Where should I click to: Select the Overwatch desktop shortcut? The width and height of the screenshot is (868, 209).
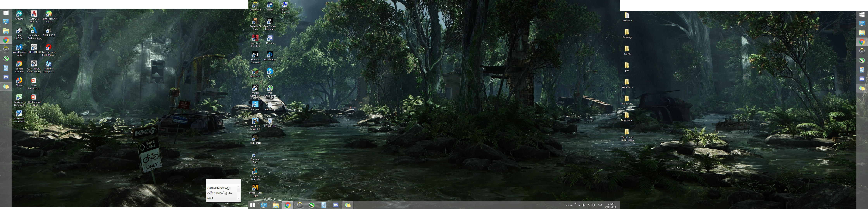(x=255, y=6)
